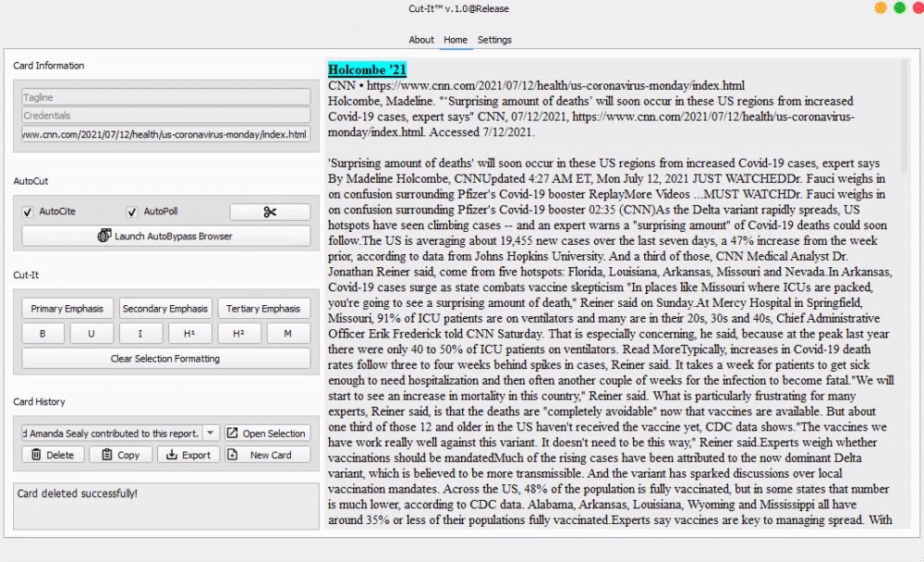The height and width of the screenshot is (562, 924).
Task: Apply H¹ heading formatting
Action: tap(189, 333)
